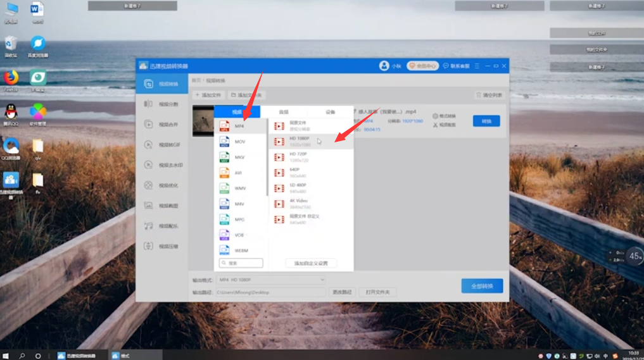Screen dimensions: 644x360
Task: Click the 全部转换 button
Action: [482, 286]
